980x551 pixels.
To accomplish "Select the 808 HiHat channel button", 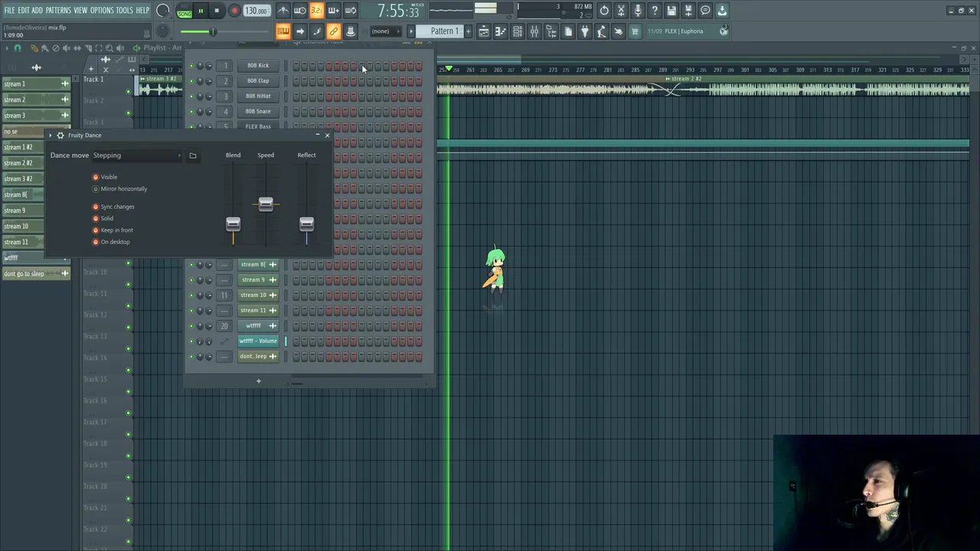I will 258,96.
